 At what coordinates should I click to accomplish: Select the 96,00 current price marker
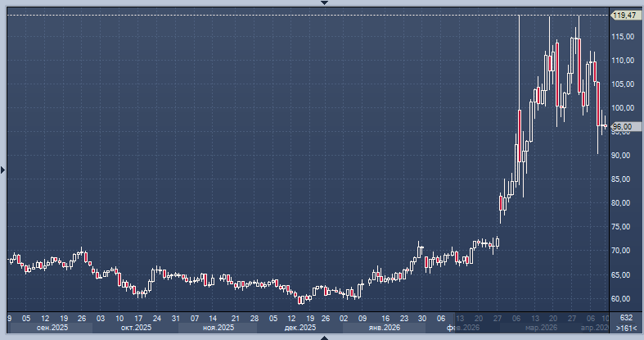(622, 127)
